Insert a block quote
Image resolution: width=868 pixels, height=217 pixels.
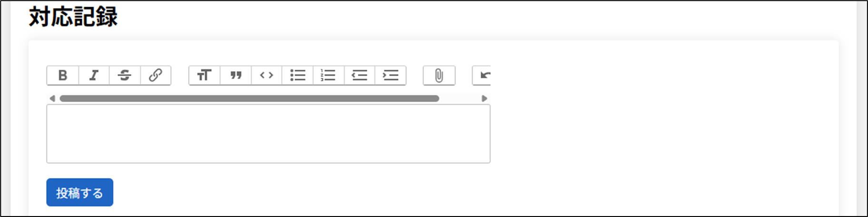(x=236, y=75)
